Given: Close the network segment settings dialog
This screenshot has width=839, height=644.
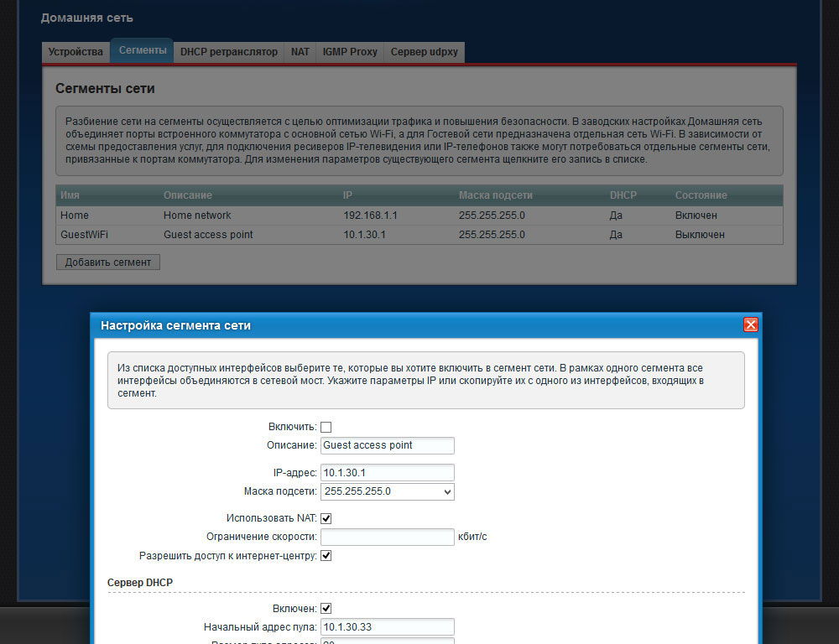Looking at the screenshot, I should (x=751, y=325).
